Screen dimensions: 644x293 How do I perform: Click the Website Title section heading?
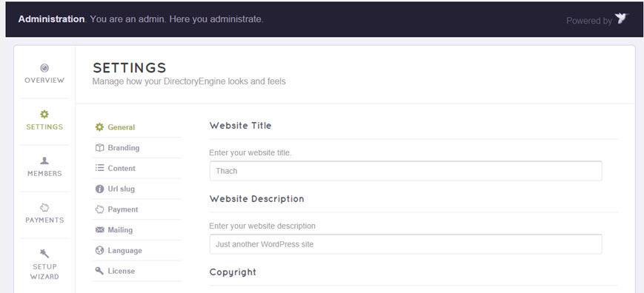(240, 125)
